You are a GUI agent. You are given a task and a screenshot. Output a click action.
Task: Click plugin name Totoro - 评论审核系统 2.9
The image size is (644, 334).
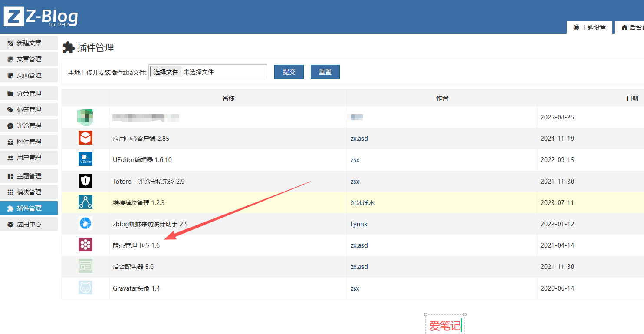[x=149, y=182]
